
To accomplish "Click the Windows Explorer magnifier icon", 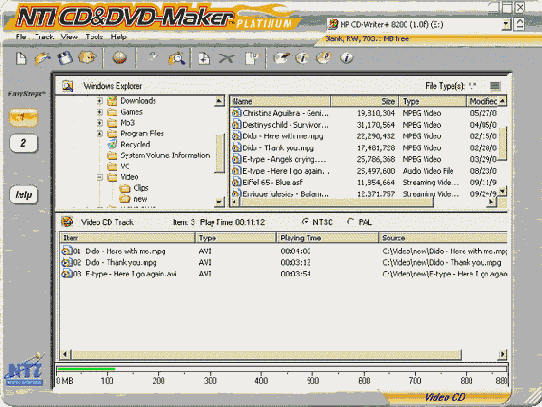I will tap(67, 86).
